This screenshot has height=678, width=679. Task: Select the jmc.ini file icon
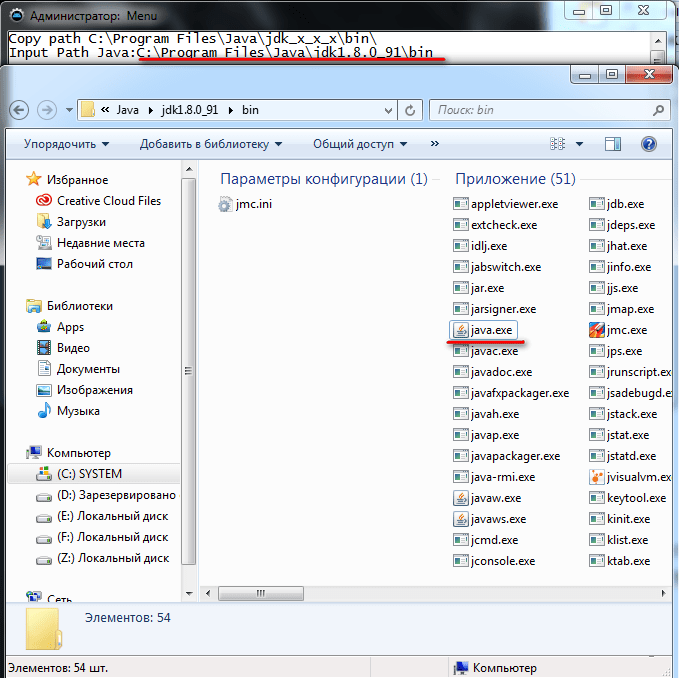225,204
